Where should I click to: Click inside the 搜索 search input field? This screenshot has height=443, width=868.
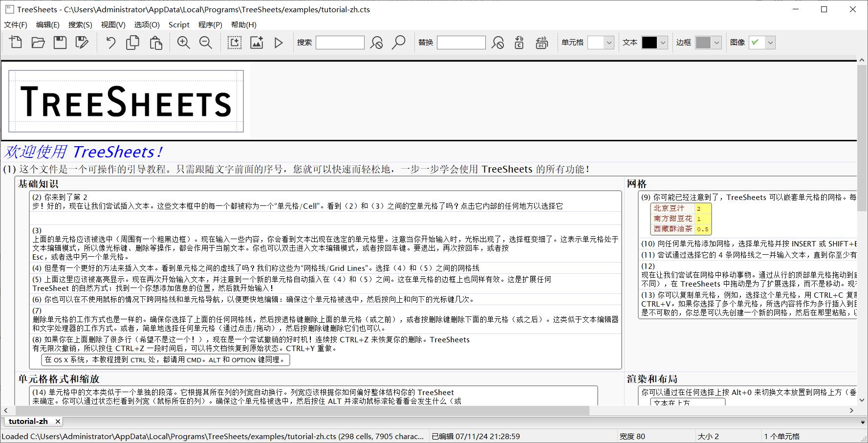340,43
